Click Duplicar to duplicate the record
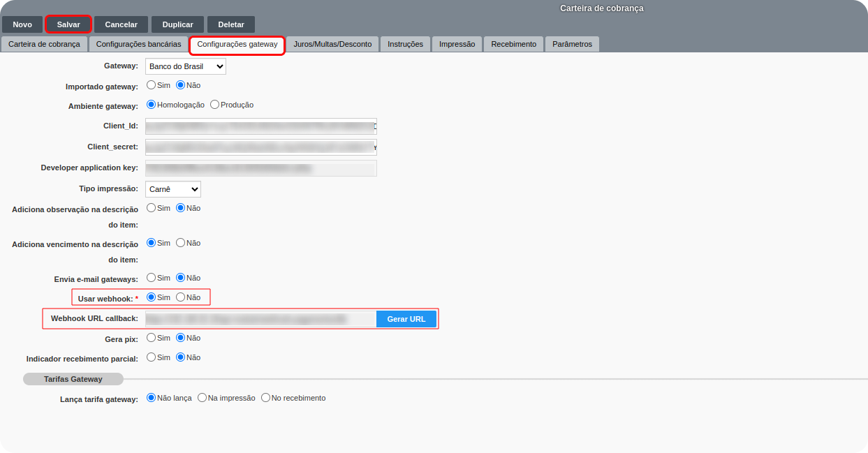The image size is (868, 453). 177,24
